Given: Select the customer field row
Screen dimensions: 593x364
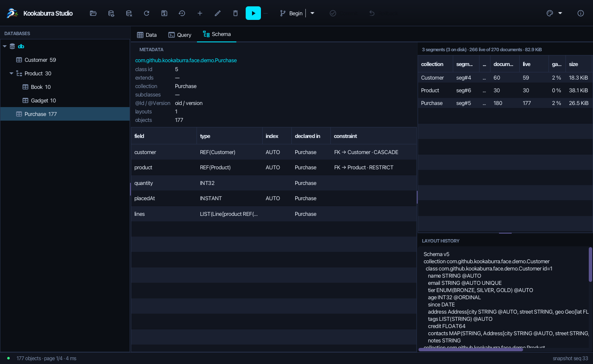Looking at the screenshot, I should (274, 152).
